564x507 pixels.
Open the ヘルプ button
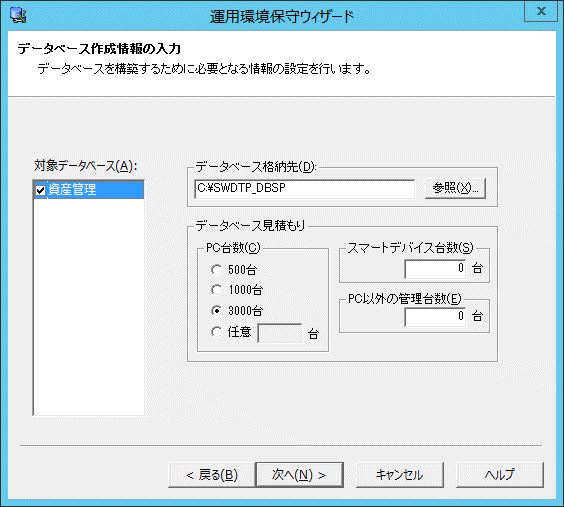pyautogui.click(x=500, y=475)
